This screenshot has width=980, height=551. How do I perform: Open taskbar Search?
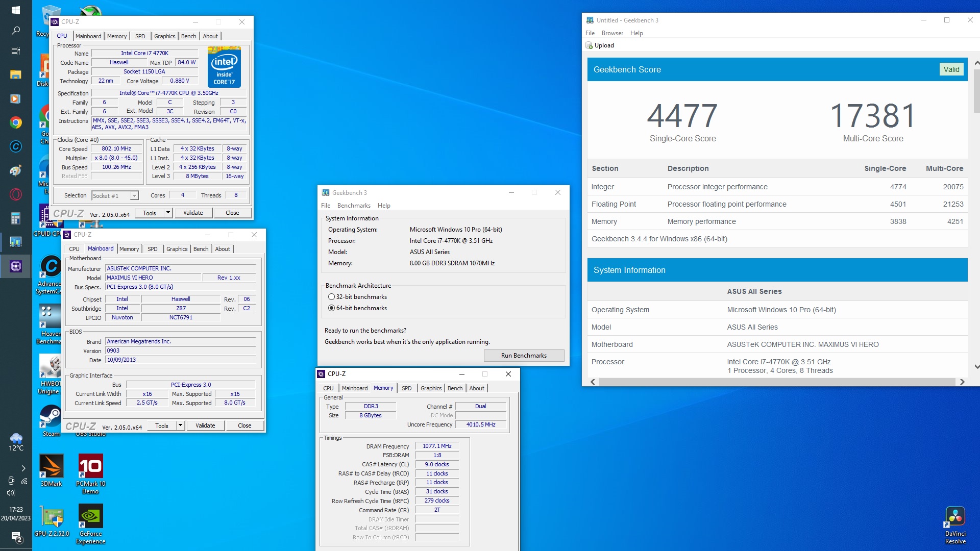(15, 31)
